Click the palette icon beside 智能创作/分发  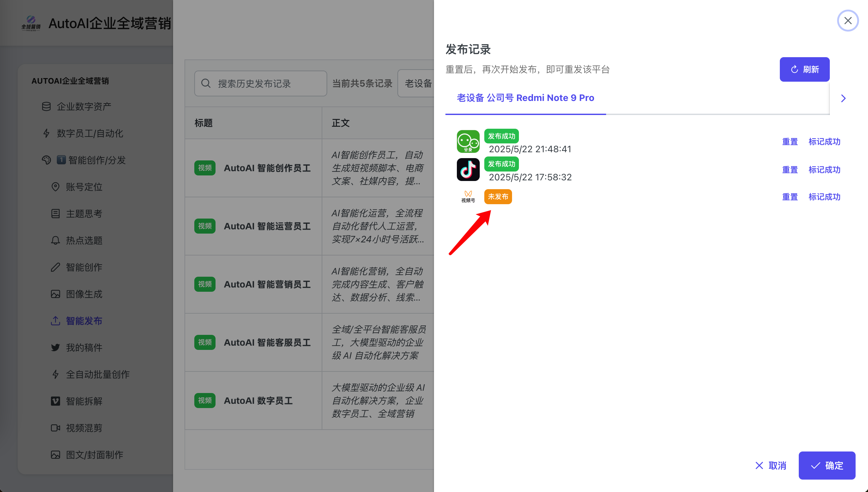46,160
